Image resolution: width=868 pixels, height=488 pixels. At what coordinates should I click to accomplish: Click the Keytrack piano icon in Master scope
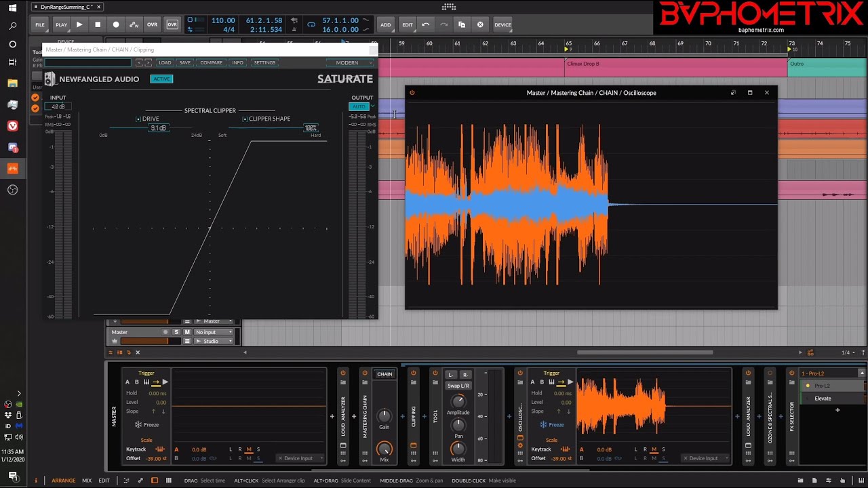click(x=160, y=449)
